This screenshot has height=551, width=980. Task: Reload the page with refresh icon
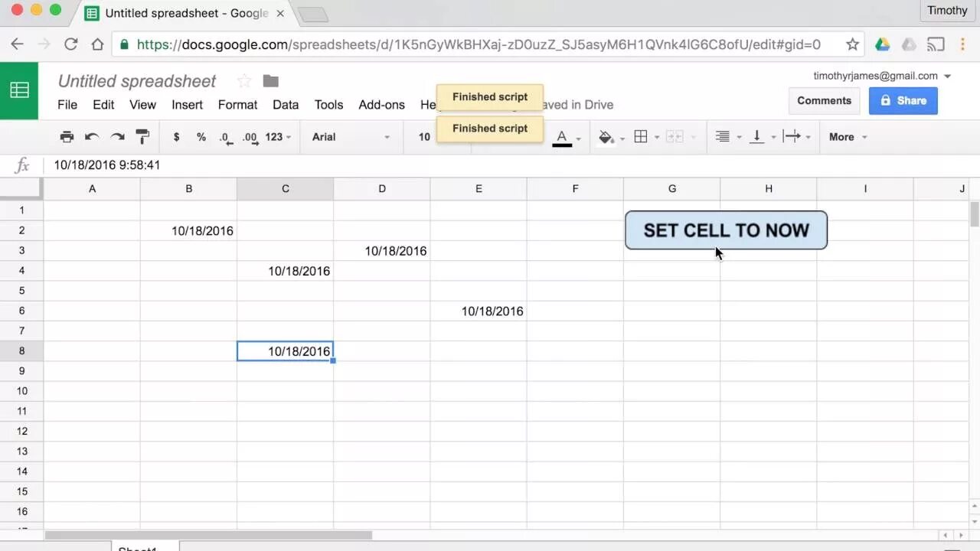tap(70, 44)
